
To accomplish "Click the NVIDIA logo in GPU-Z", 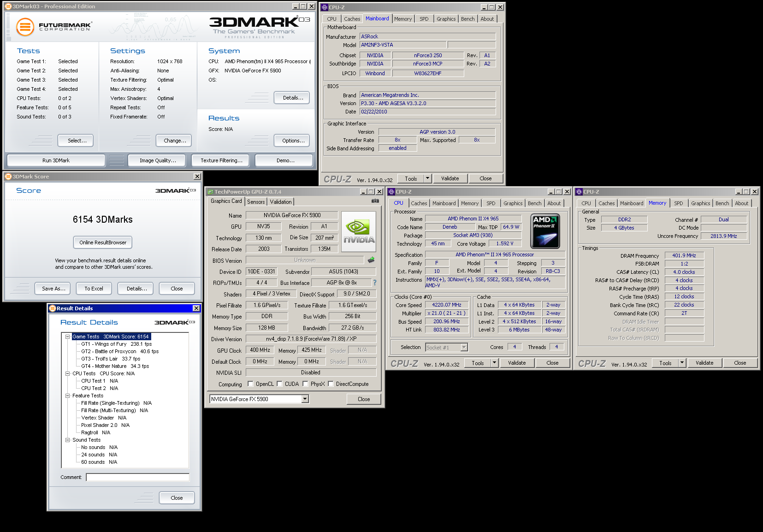I will pos(359,231).
